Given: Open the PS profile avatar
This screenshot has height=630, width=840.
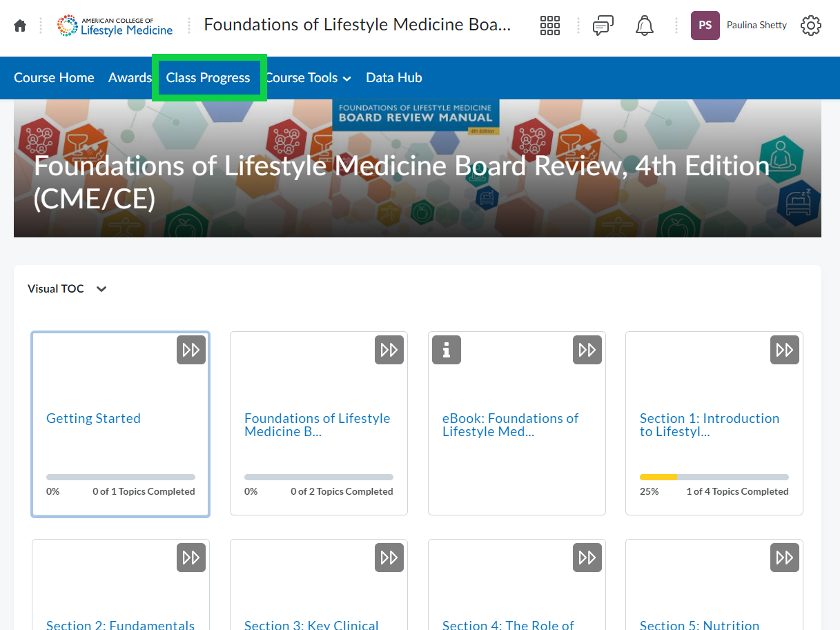Looking at the screenshot, I should [705, 26].
